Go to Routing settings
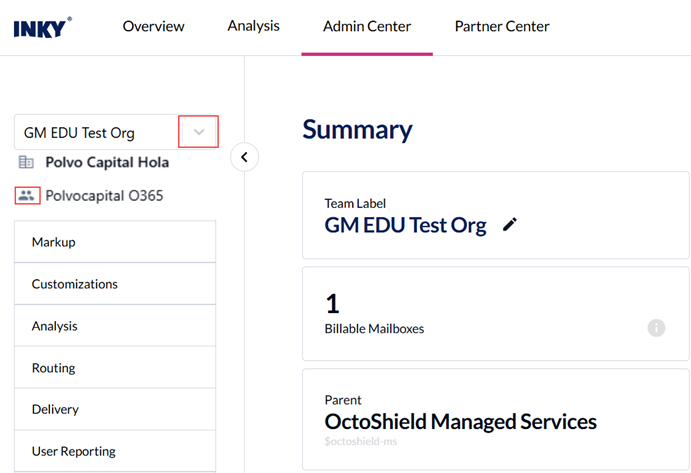691x473 pixels. point(114,368)
